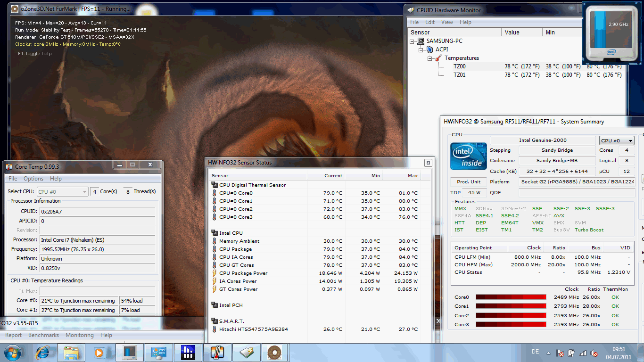
Task: Click the Sensor column header in Hardware Monitor
Action: pyautogui.click(x=454, y=32)
